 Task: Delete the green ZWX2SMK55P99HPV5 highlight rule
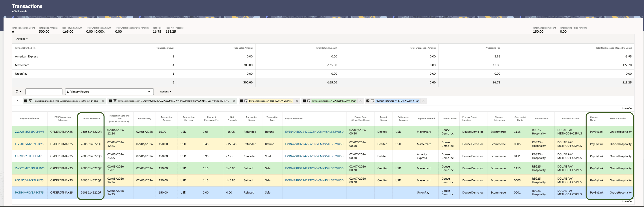click(x=360, y=101)
